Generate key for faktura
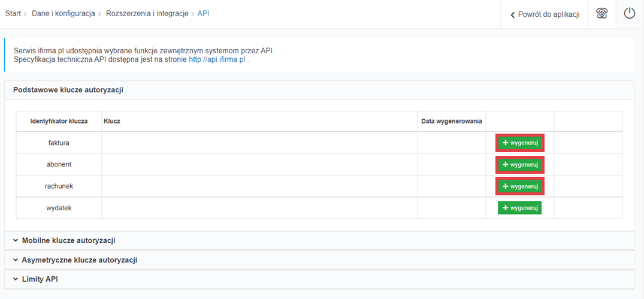Viewport: 644px width, 299px height. point(519,143)
